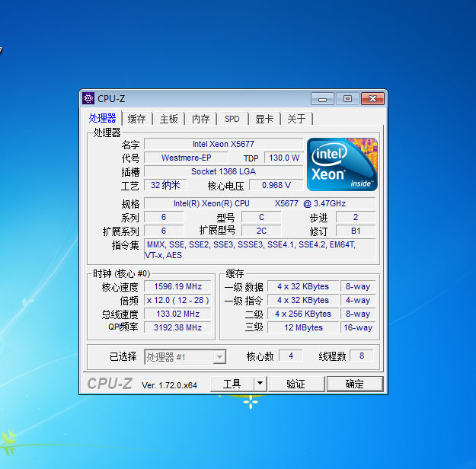The width and height of the screenshot is (476, 469).
Task: Click multiplier value x 12.0 ( 12 - 28 )
Action: (177, 300)
